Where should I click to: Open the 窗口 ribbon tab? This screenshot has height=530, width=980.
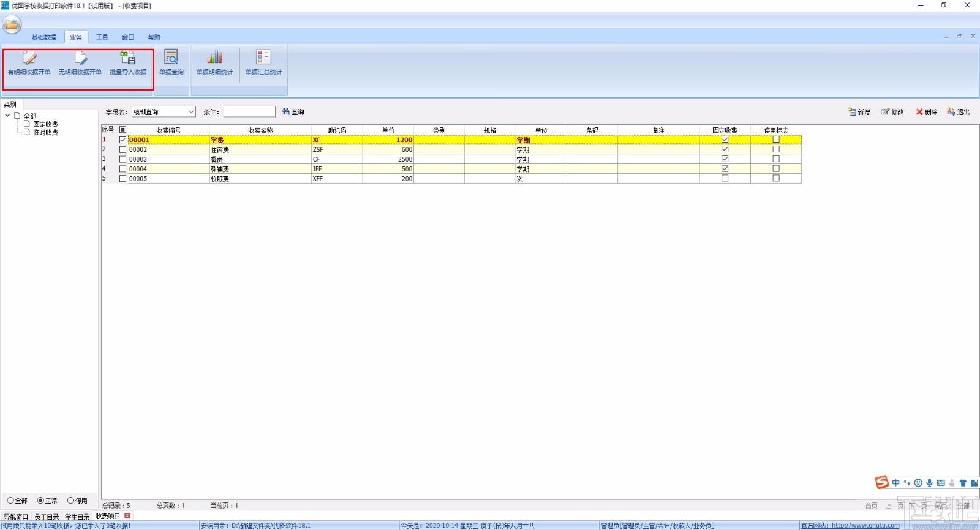point(128,37)
